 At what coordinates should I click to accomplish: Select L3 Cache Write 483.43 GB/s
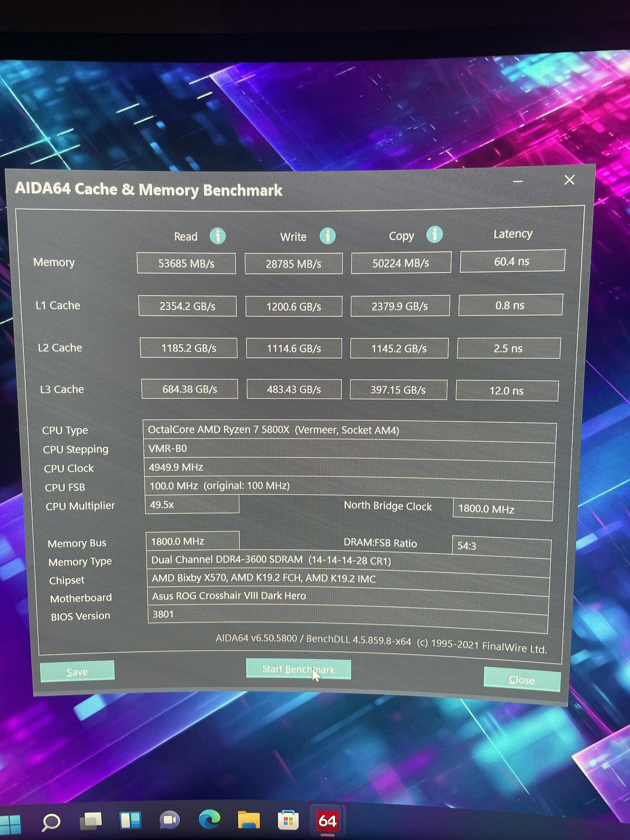[294, 389]
